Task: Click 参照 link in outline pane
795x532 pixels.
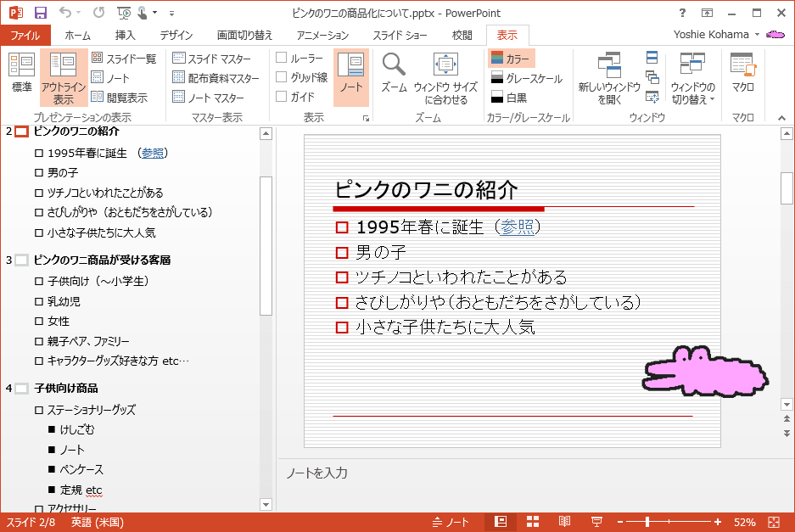Action: (x=152, y=153)
